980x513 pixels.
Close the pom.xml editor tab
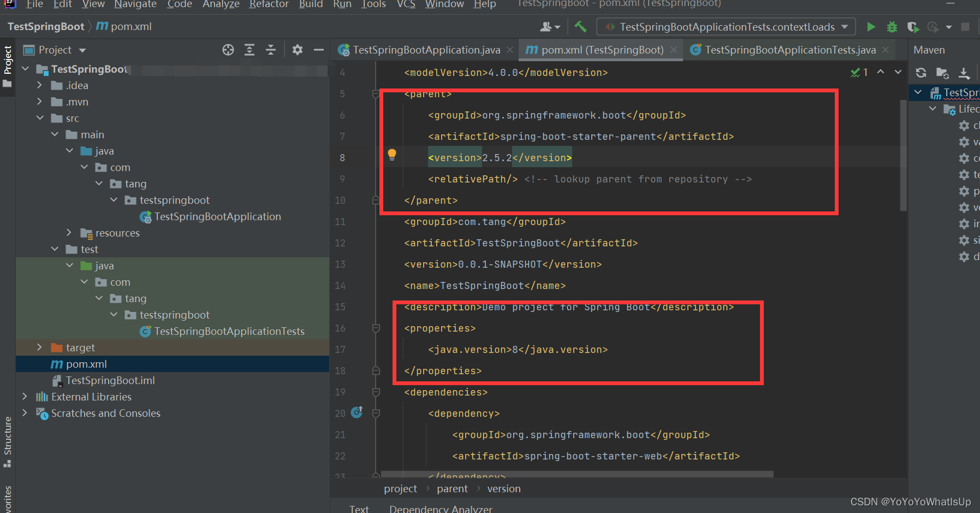tap(674, 50)
